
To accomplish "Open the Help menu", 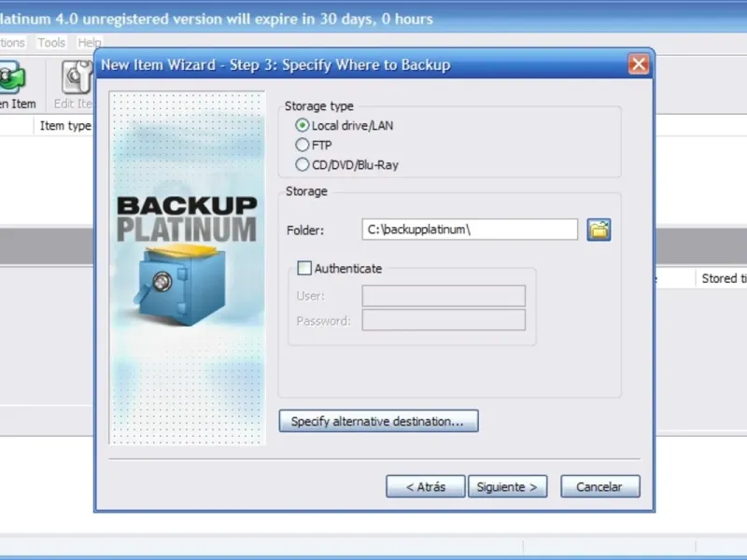I will [x=89, y=43].
